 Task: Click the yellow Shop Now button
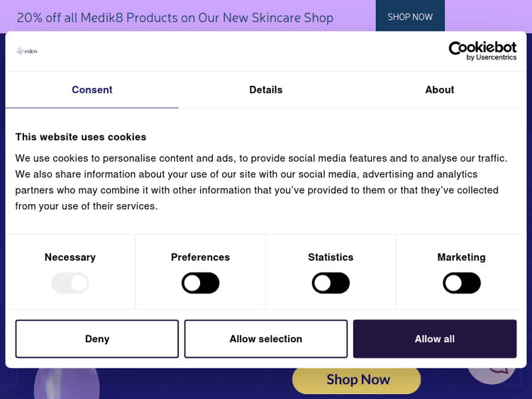357,380
